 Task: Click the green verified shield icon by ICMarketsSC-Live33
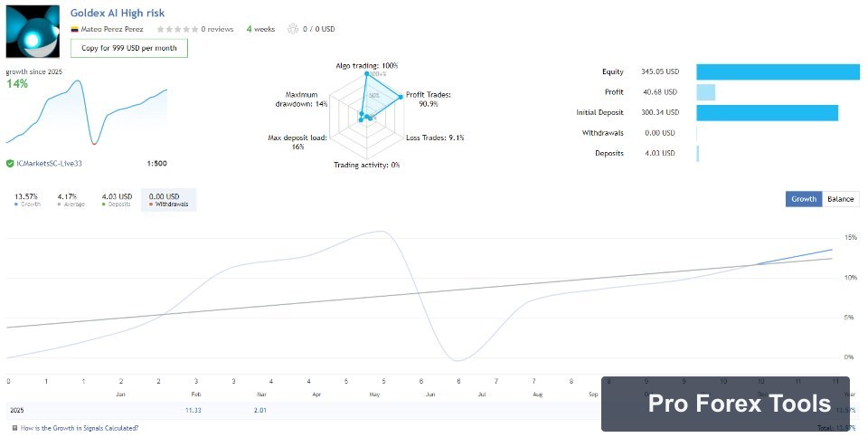10,164
